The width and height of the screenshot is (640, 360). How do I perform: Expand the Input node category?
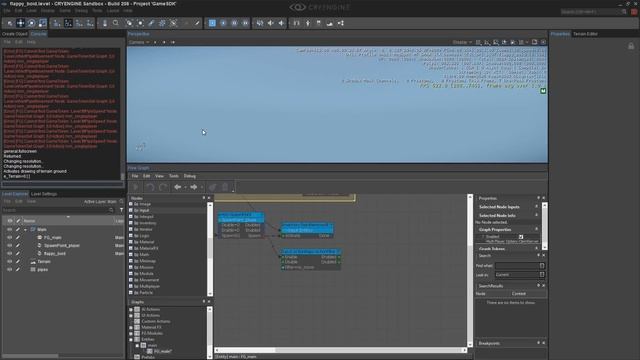pyautogui.click(x=131, y=210)
